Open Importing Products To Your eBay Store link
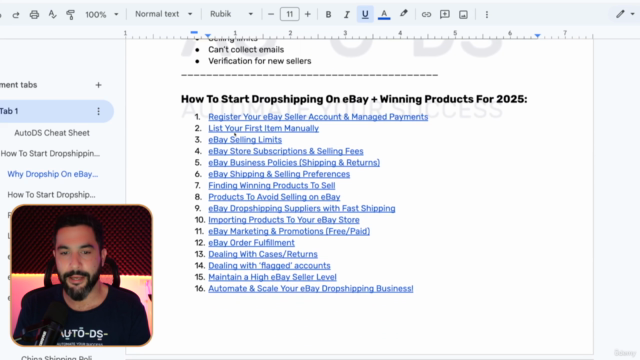Viewport: 640px width, 360px height. pos(284,220)
